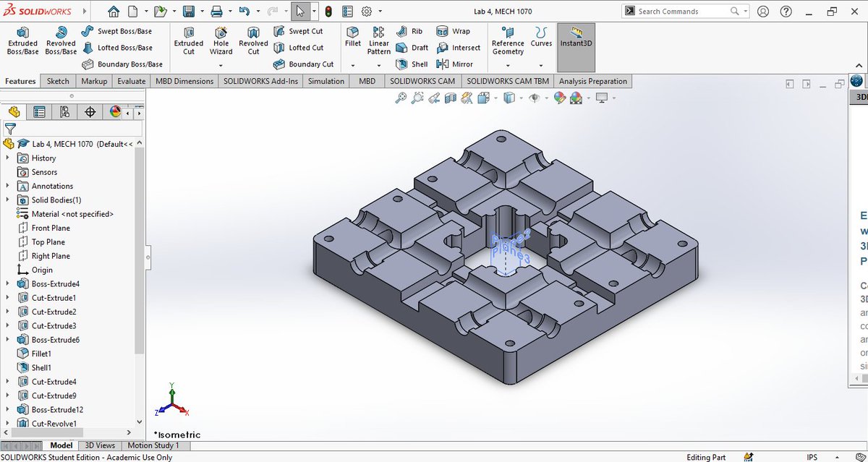Choose Swept Boss/Base feature
868x462 pixels.
(x=116, y=31)
